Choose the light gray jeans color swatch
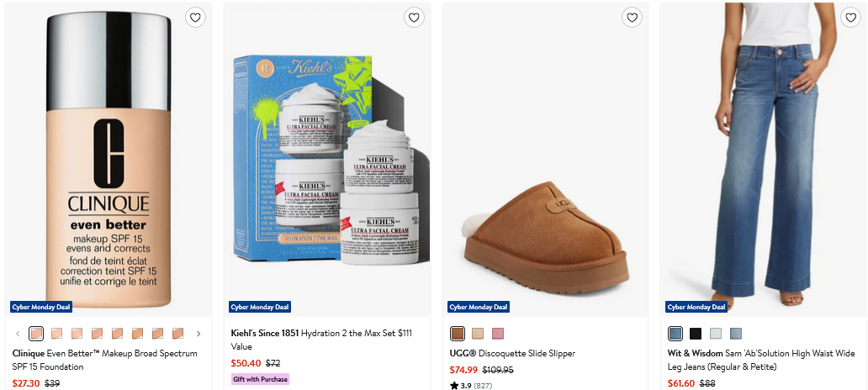The width and height of the screenshot is (868, 390). coord(716,334)
